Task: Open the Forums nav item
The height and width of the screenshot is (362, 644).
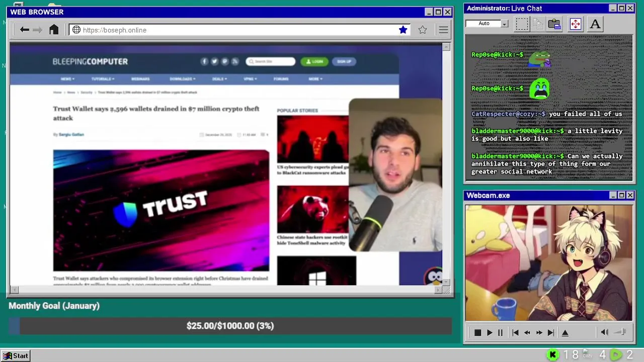Action: point(281,79)
